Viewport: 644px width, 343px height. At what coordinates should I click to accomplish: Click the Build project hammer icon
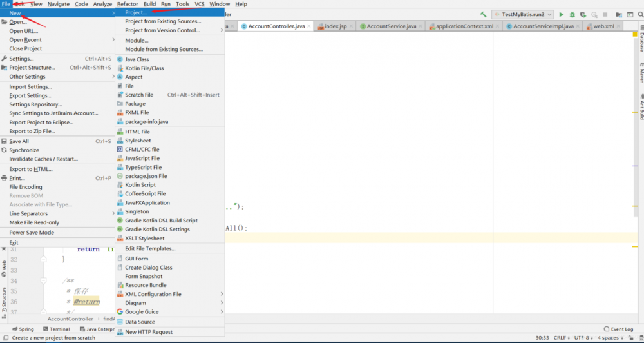point(484,14)
